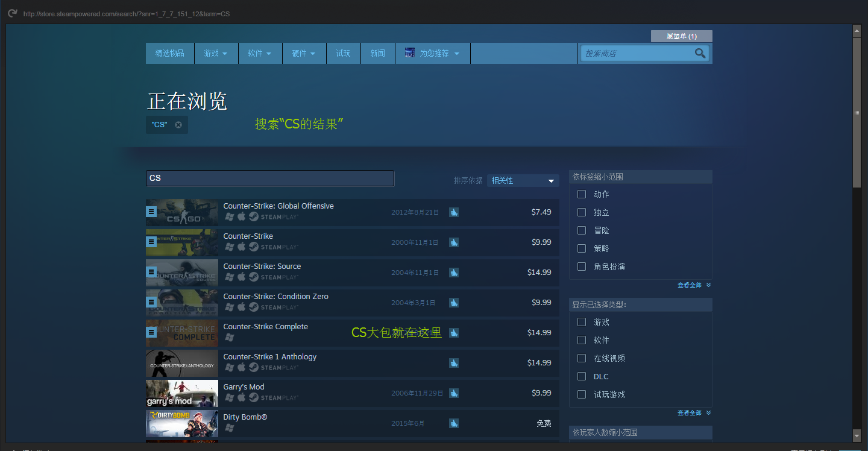This screenshot has width=868, height=451.
Task: Click thumbs-up review icon for Garry's Mod
Action: (454, 393)
